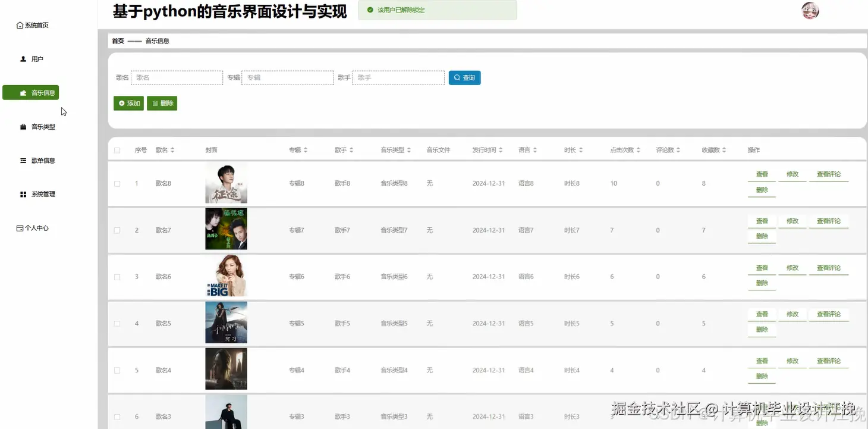Image resolution: width=868 pixels, height=429 pixels.
Task: Open the 用户 sidebar menu
Action: point(32,59)
